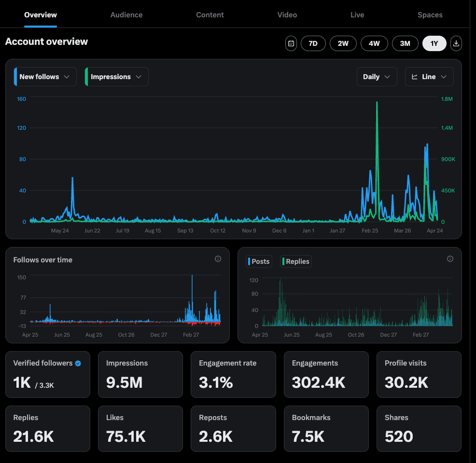Expand the Impressions metric dropdown

click(116, 77)
